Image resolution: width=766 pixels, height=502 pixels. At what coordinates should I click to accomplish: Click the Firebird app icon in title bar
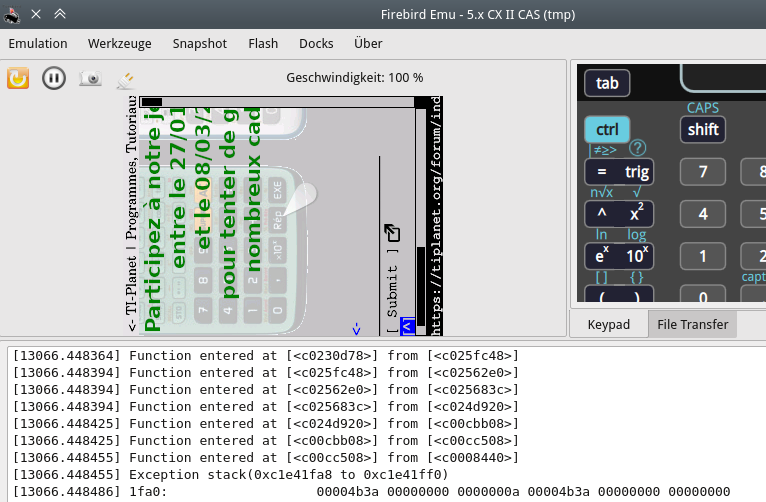(12, 15)
